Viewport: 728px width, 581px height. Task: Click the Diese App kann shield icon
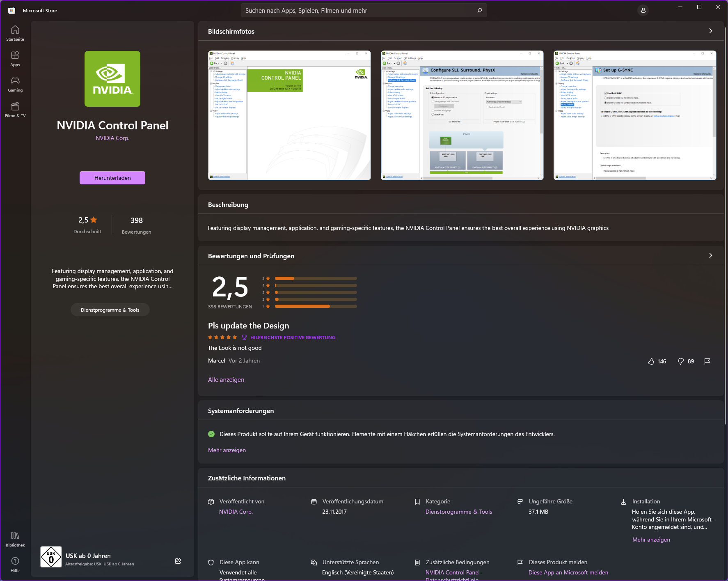coord(211,563)
